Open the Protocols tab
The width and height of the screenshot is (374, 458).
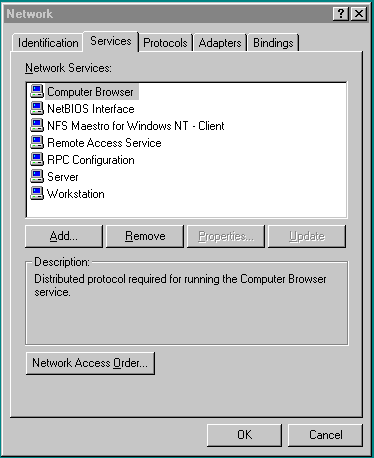[x=165, y=43]
